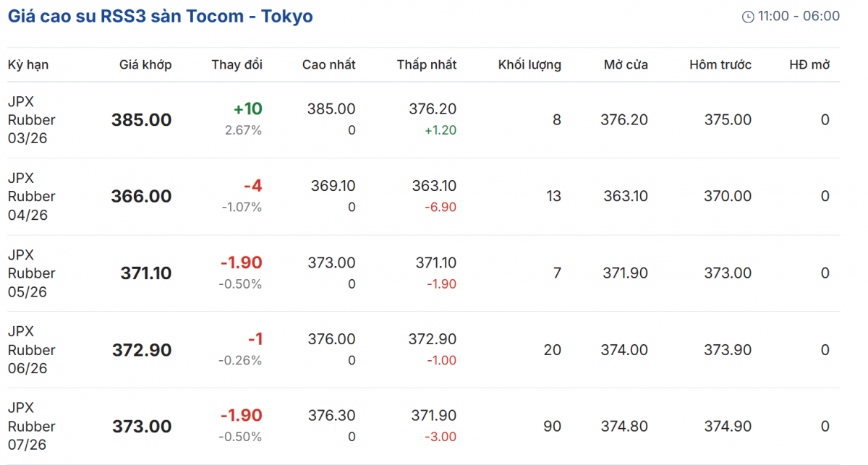Click the 385.00 matched price

point(141,120)
